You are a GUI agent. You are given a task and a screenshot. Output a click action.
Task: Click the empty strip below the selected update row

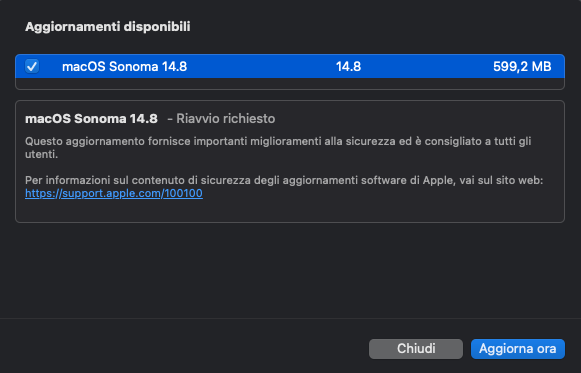[290, 83]
